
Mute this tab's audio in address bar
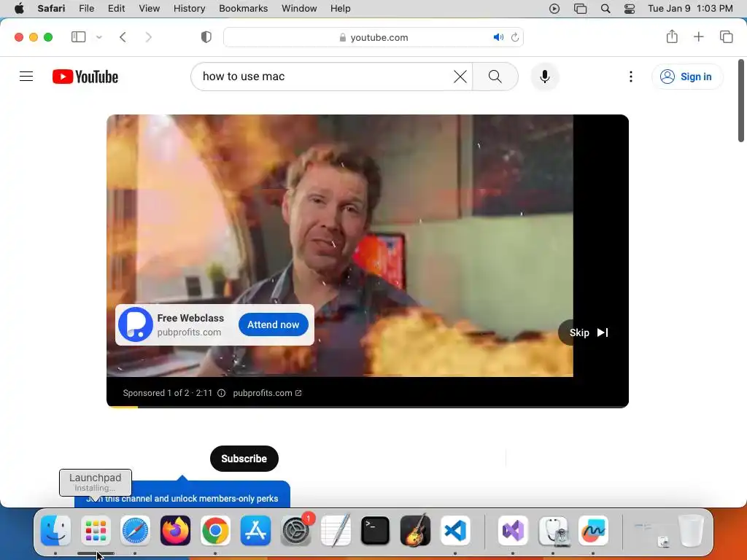[x=498, y=37]
